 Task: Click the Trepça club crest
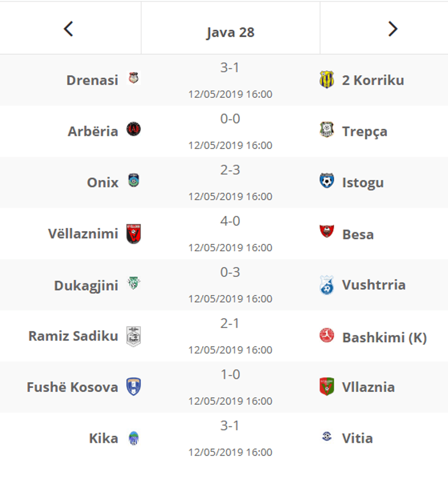point(326,130)
